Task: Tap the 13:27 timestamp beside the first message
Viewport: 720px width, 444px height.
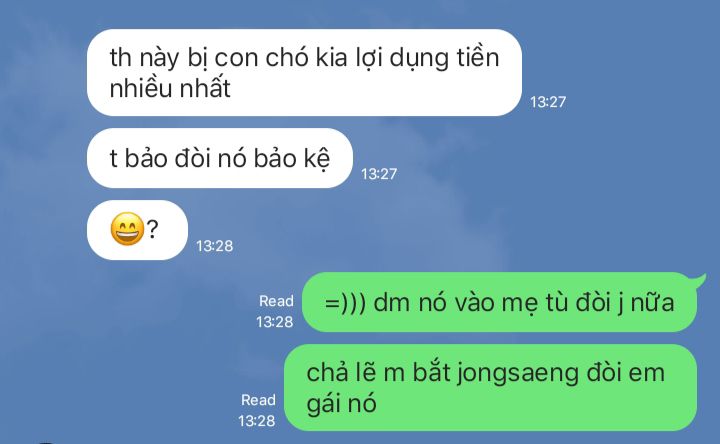Action: click(548, 101)
